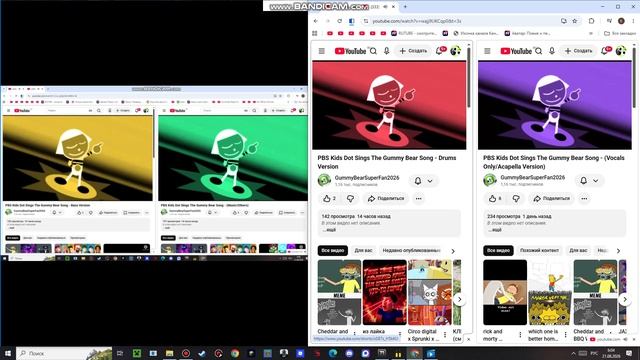Show next filter chips in Acapella Version pane

[618, 251]
